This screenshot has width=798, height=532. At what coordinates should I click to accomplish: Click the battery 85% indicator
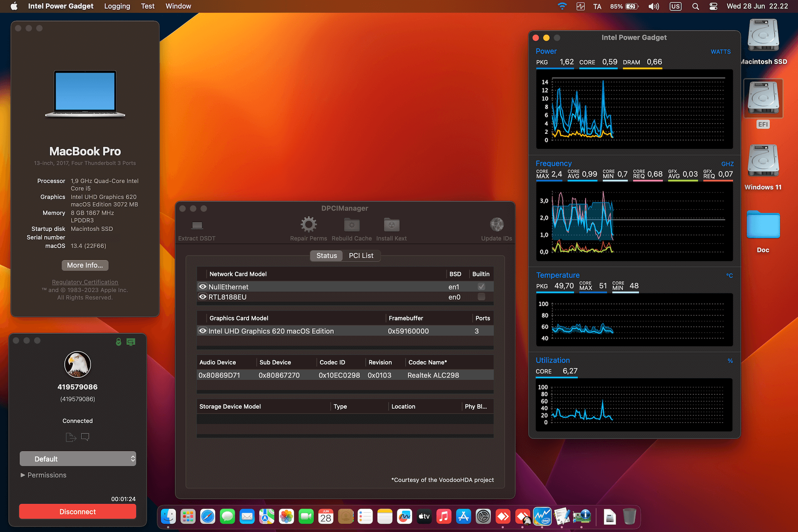[x=624, y=6]
